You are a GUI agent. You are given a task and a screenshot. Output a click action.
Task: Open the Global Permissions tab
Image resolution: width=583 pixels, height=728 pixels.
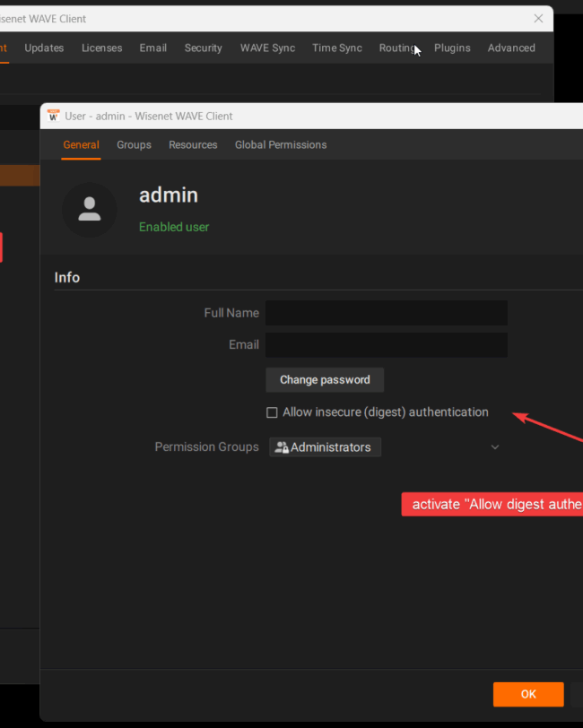click(x=281, y=145)
